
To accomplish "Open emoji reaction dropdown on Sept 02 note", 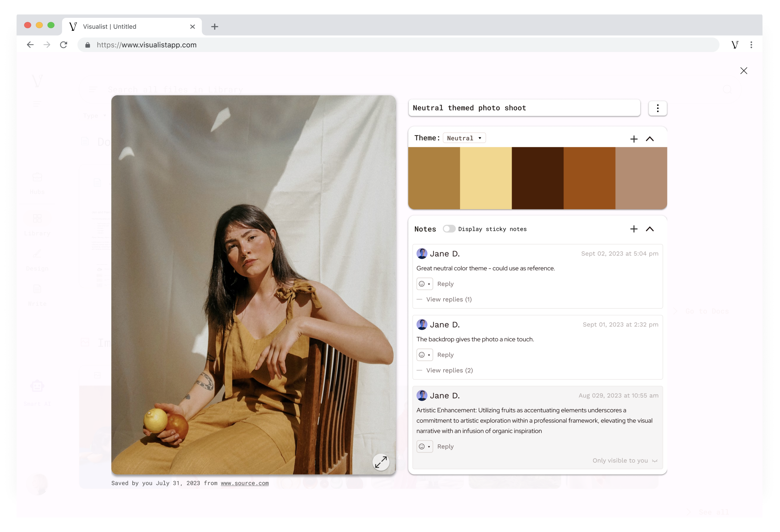I will pyautogui.click(x=424, y=284).
